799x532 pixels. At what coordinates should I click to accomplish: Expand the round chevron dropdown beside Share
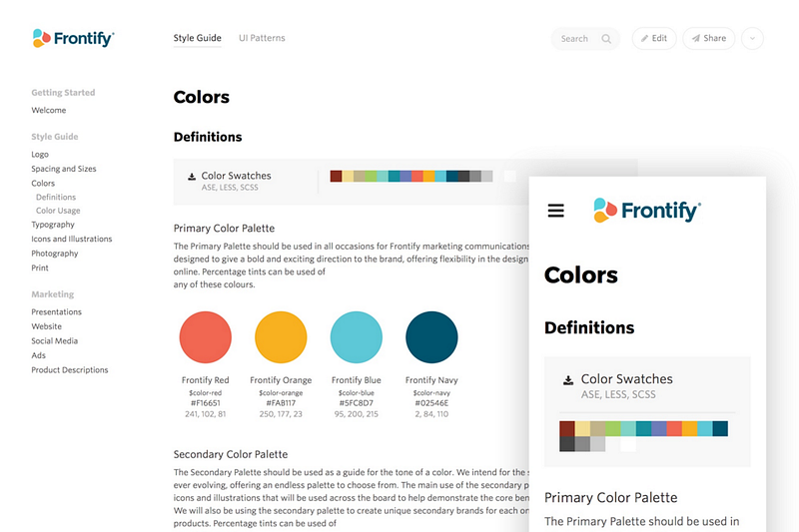point(752,38)
